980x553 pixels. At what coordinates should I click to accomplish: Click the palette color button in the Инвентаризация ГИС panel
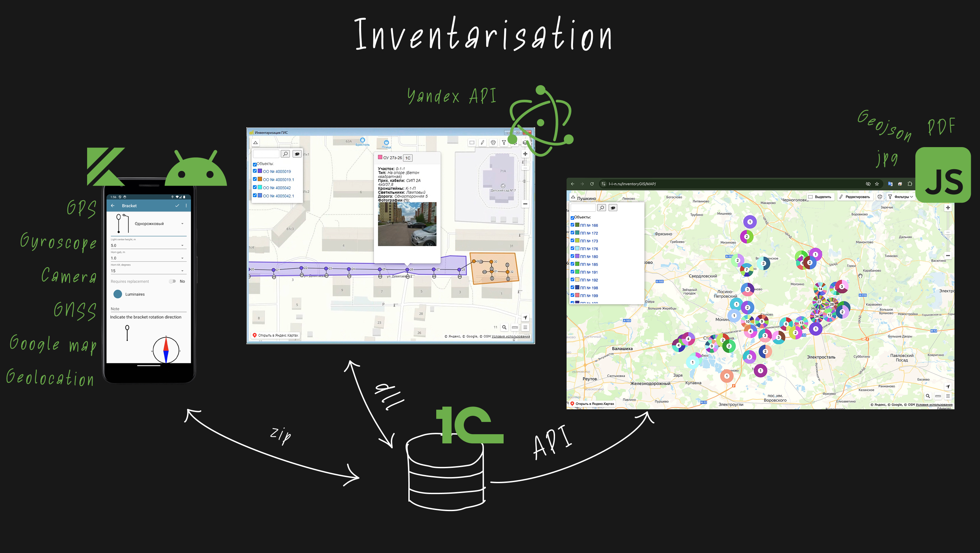(x=297, y=154)
